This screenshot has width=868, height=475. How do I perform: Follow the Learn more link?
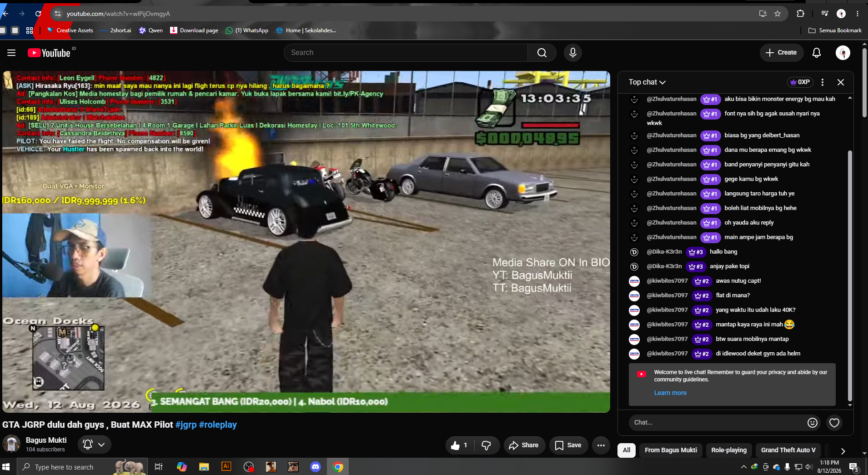click(670, 393)
